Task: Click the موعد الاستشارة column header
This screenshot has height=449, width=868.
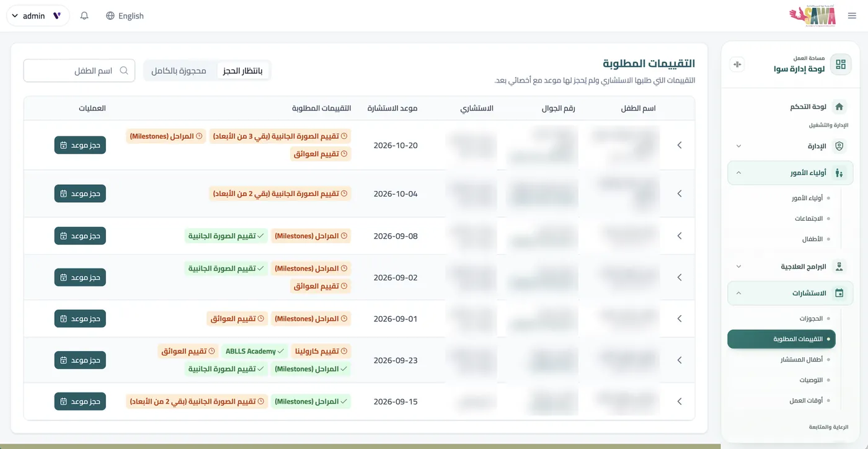Action: [392, 108]
